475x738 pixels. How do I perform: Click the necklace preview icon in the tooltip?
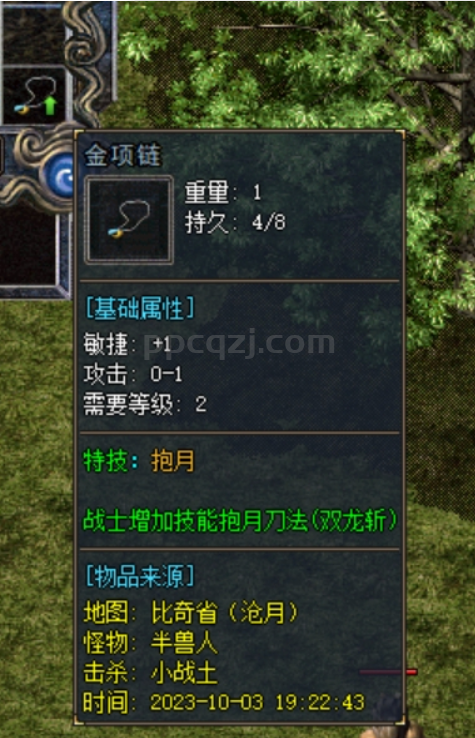tap(129, 220)
